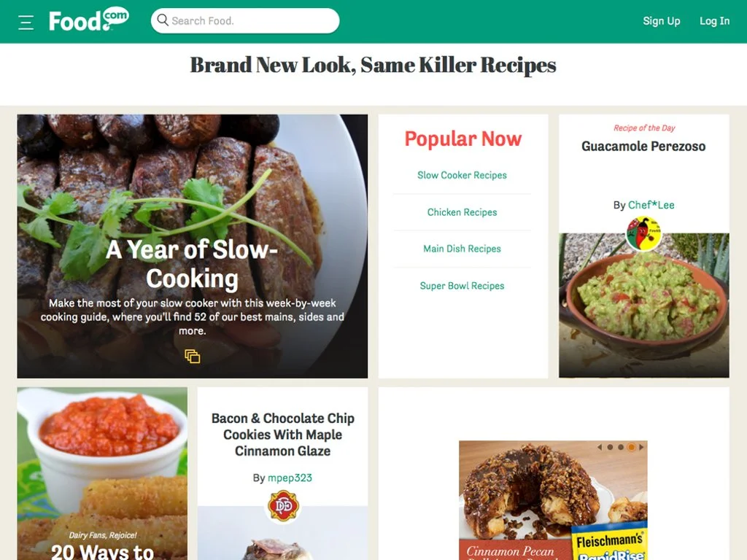Open the slow-cooking gallery icon
747x560 pixels.
[193, 356]
